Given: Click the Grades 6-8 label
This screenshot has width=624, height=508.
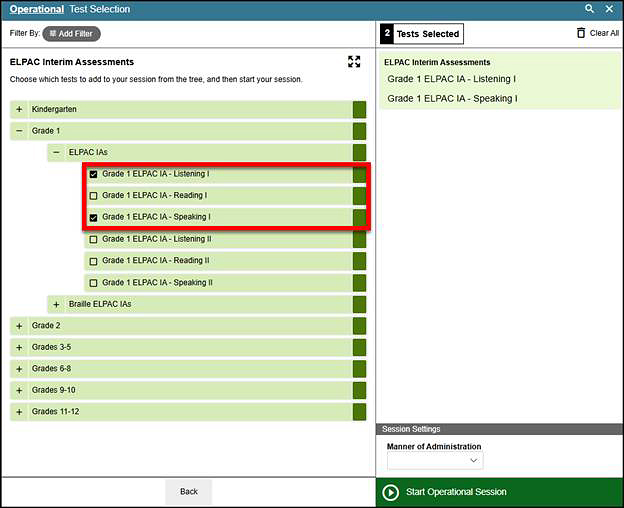Looking at the screenshot, I should click(x=51, y=368).
